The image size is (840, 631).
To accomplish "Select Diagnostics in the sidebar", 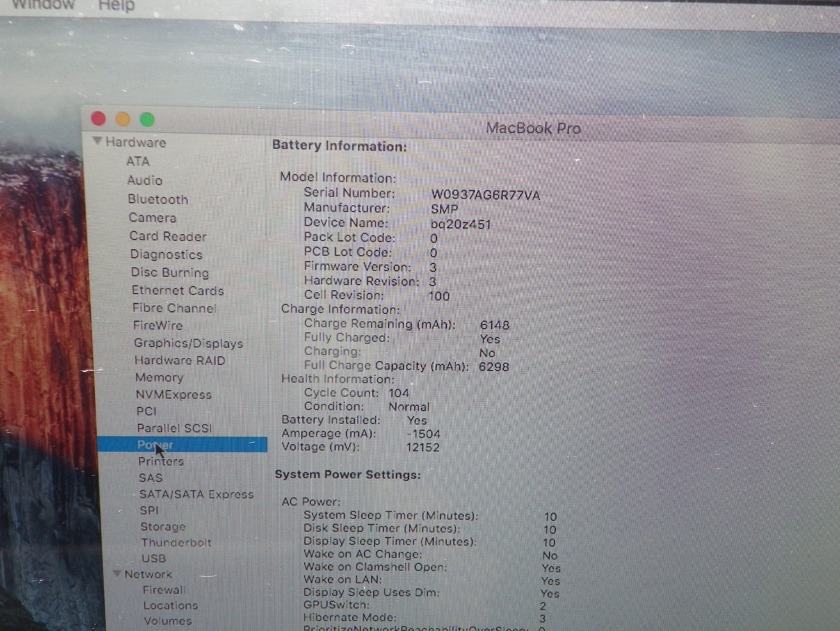I will click(166, 255).
